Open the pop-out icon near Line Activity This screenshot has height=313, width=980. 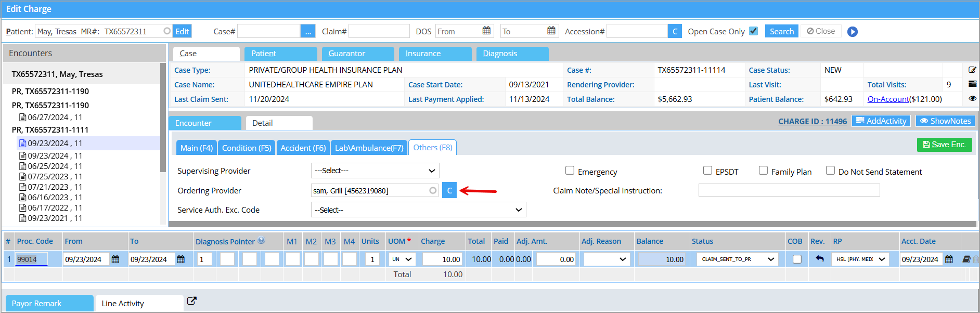pyautogui.click(x=191, y=301)
